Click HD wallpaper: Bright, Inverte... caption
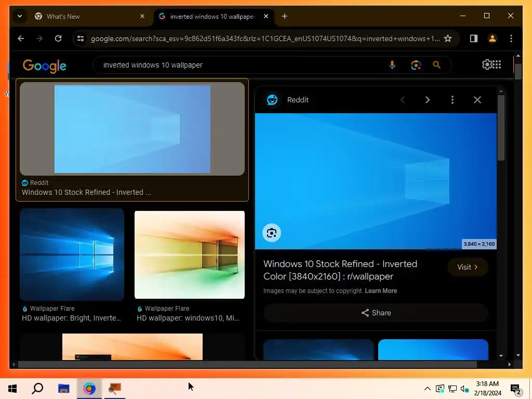Viewport: 532px width, 399px height. coord(71,318)
